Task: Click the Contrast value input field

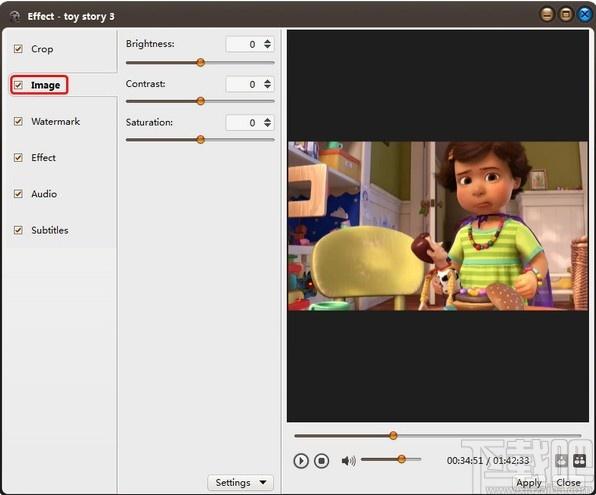Action: (x=243, y=84)
